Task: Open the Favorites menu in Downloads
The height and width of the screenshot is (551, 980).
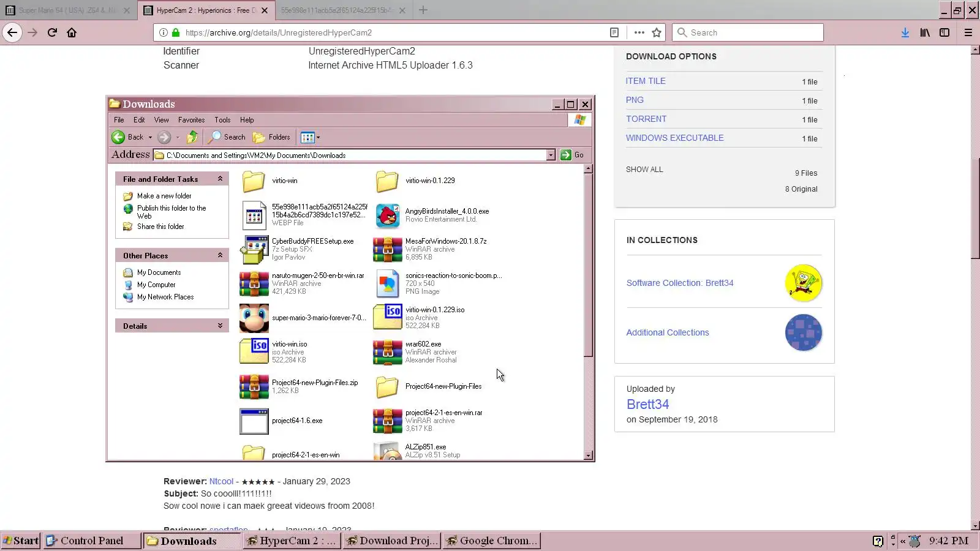Action: [x=191, y=120]
